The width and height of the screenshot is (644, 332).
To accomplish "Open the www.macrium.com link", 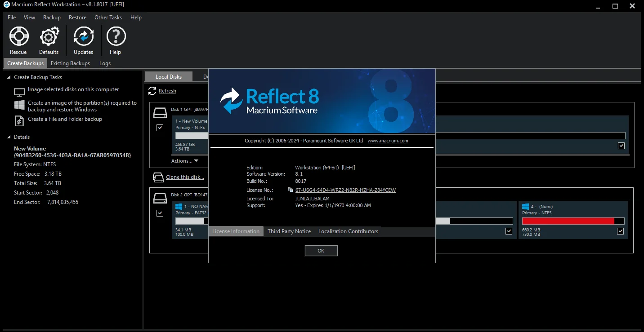I will [388, 141].
